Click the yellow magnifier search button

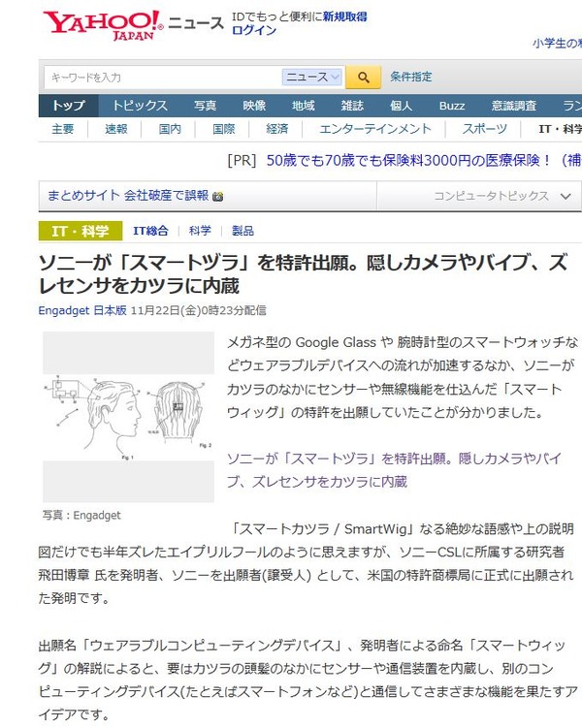(x=363, y=78)
